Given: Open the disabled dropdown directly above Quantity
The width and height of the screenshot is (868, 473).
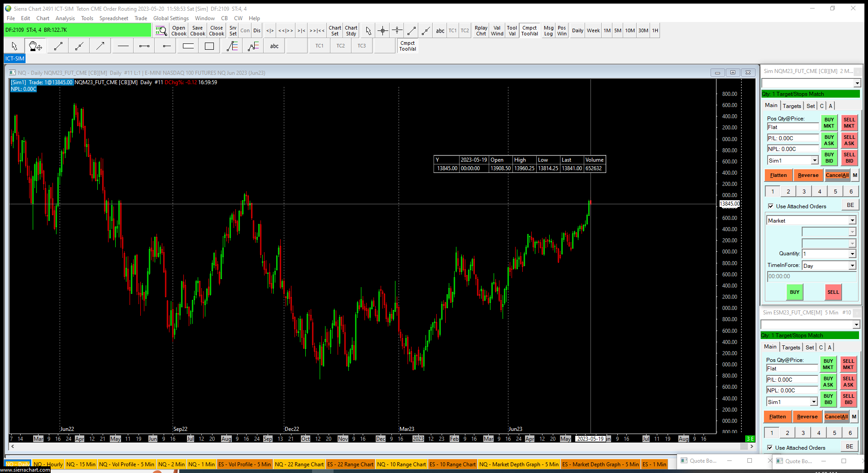Looking at the screenshot, I should (852, 243).
